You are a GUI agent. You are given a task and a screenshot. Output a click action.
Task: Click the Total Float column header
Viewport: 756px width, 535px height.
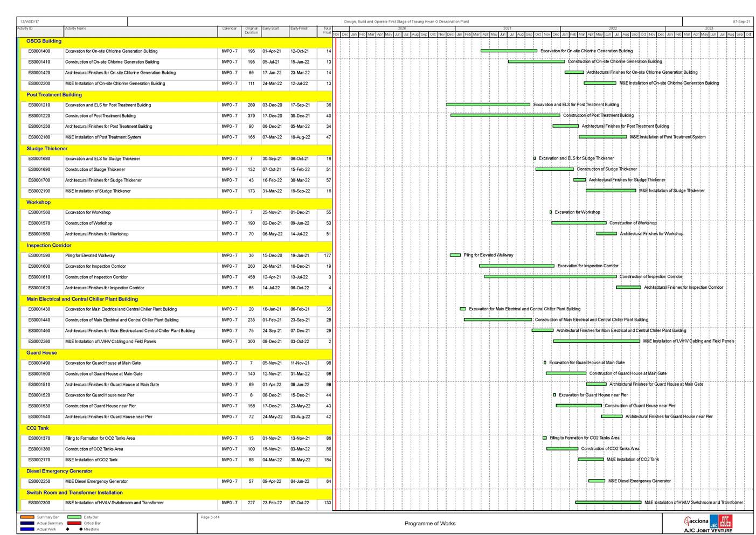click(x=327, y=31)
